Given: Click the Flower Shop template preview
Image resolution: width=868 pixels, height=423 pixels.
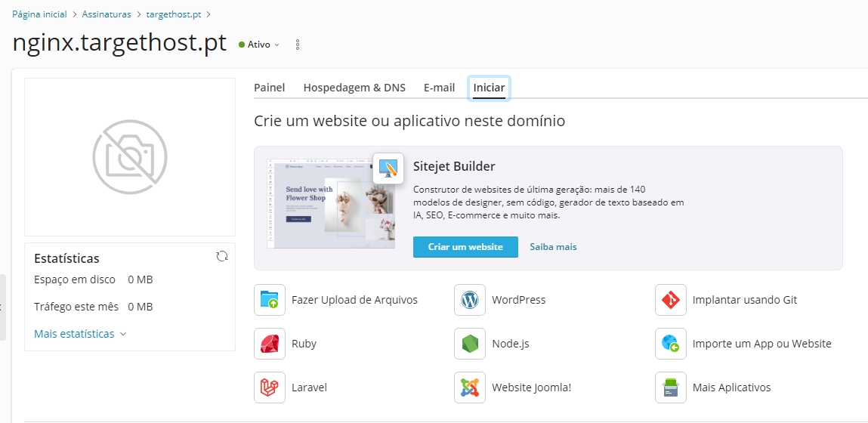Looking at the screenshot, I should [x=330, y=203].
